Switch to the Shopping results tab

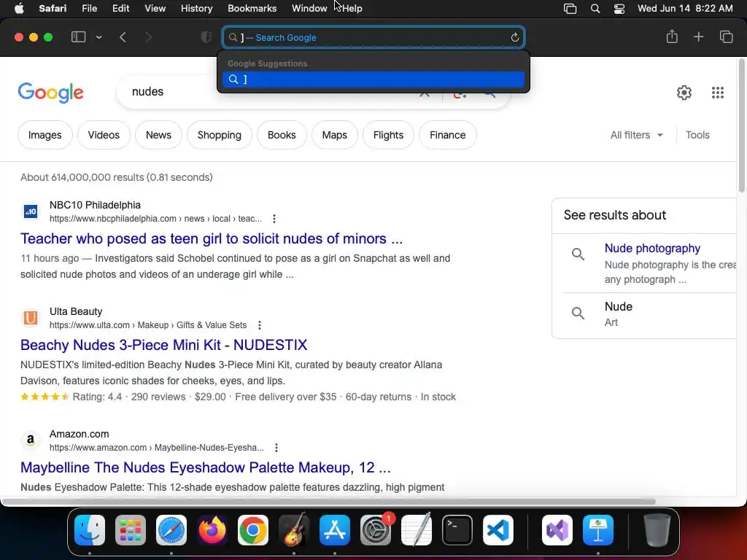[219, 135]
